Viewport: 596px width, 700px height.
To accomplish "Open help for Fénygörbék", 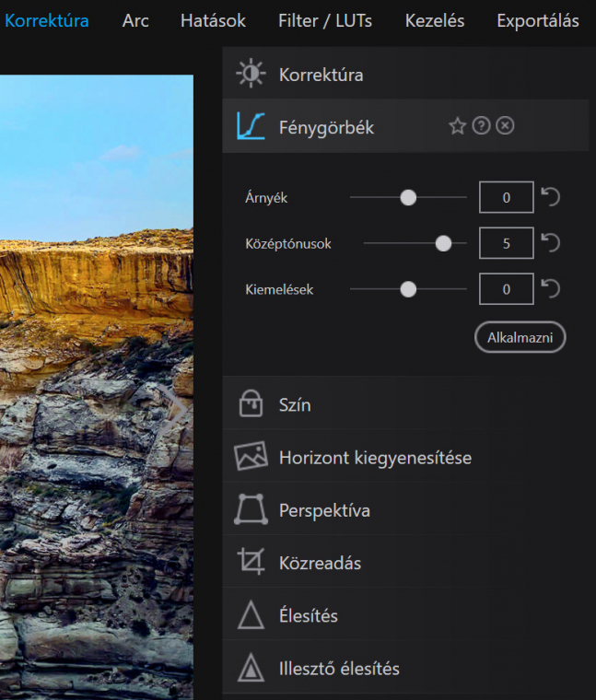I will pos(481,125).
